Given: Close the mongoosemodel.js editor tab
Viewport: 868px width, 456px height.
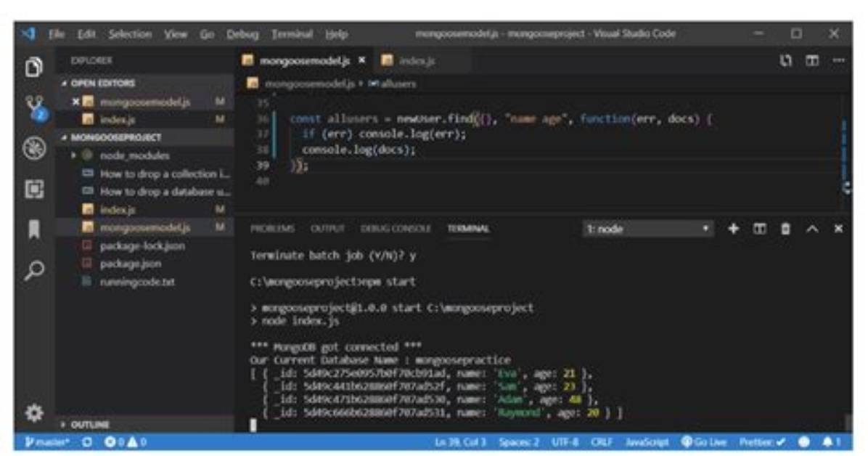Looking at the screenshot, I should click(x=362, y=60).
